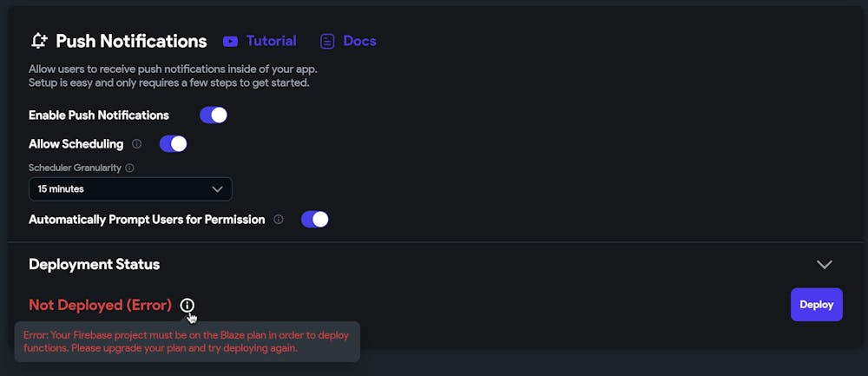Click the Scheduler Granularity info icon

click(x=130, y=168)
